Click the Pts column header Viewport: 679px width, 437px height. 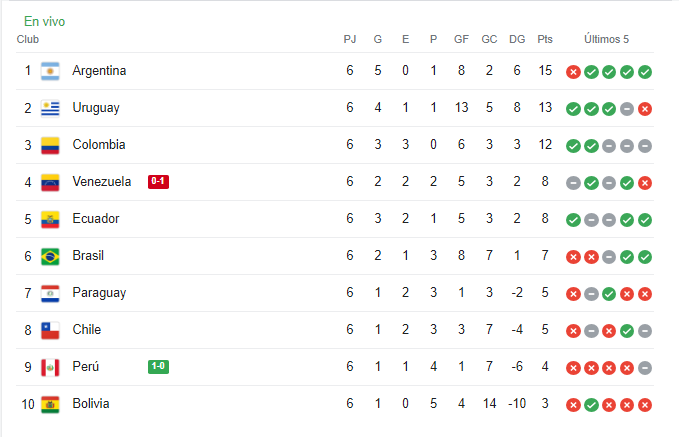[545, 39]
